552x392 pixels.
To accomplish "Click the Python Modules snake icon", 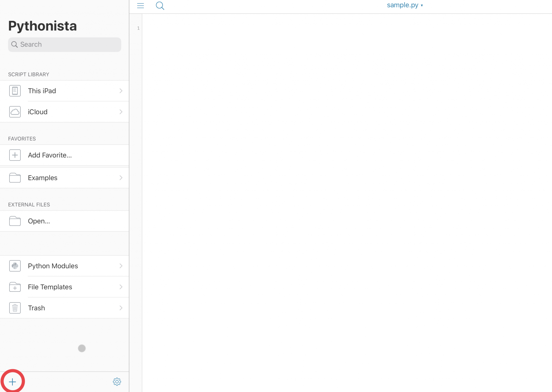I will (x=15, y=266).
